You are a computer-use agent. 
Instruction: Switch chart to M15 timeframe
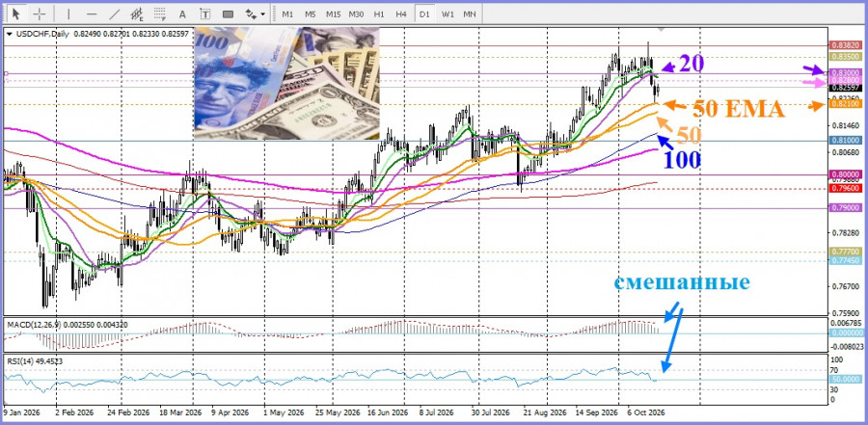pos(333,13)
